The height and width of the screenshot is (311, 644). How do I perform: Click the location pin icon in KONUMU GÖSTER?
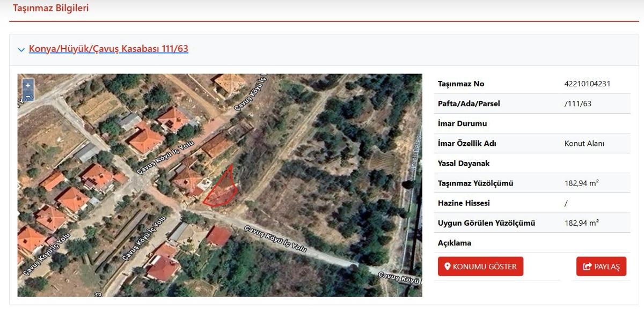(447, 266)
